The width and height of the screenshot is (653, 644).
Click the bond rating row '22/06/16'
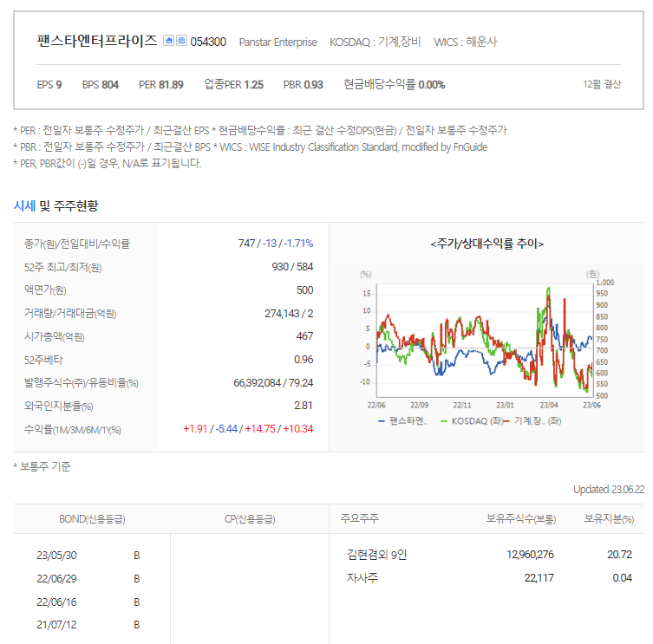point(92,602)
